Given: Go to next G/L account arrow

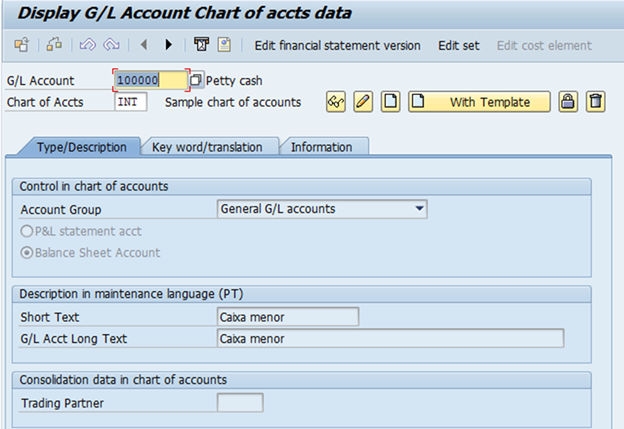Looking at the screenshot, I should pyautogui.click(x=169, y=45).
